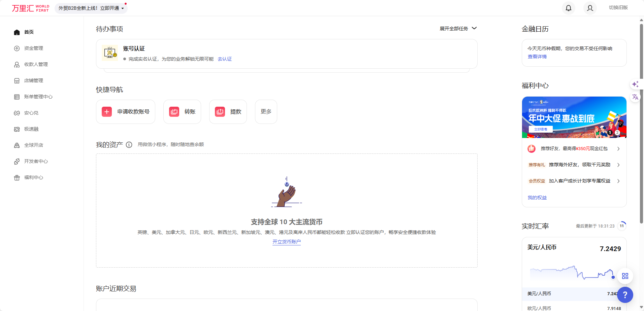This screenshot has width=644, height=311.
Task: Click the 收款人管理 sidebar icon
Action: coord(17,64)
